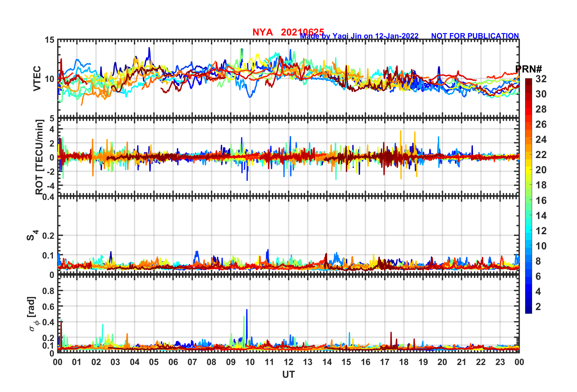Click hour label 07 on the UT axis
577x392 pixels.
pos(192,362)
